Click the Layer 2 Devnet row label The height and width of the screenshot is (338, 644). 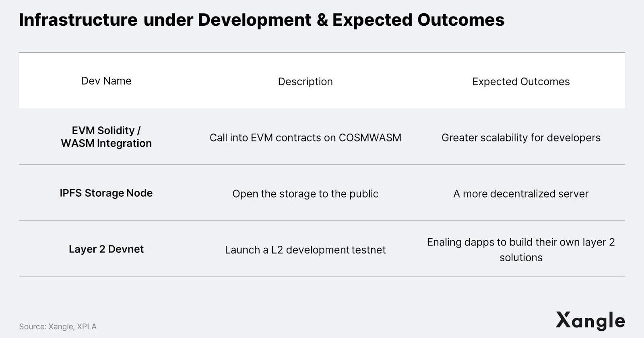[106, 249]
